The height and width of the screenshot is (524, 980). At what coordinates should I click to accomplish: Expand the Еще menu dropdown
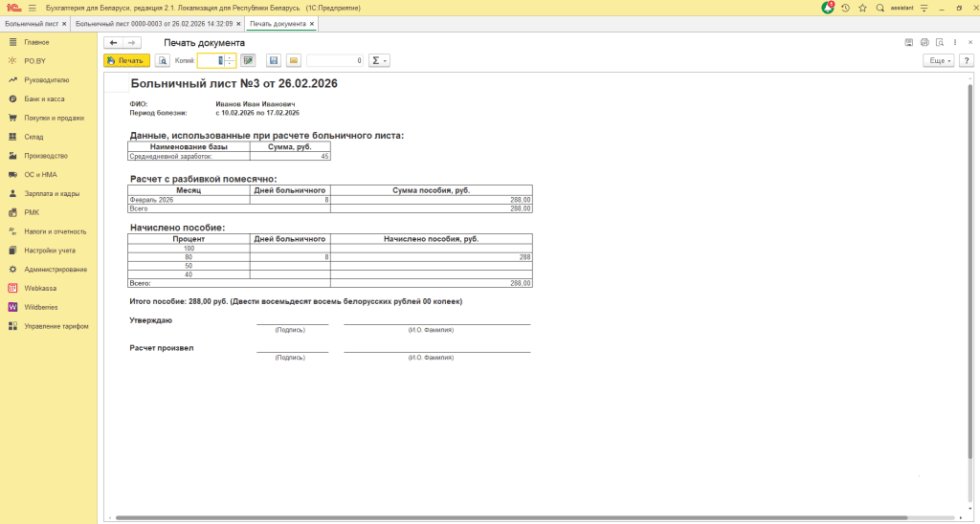[938, 60]
